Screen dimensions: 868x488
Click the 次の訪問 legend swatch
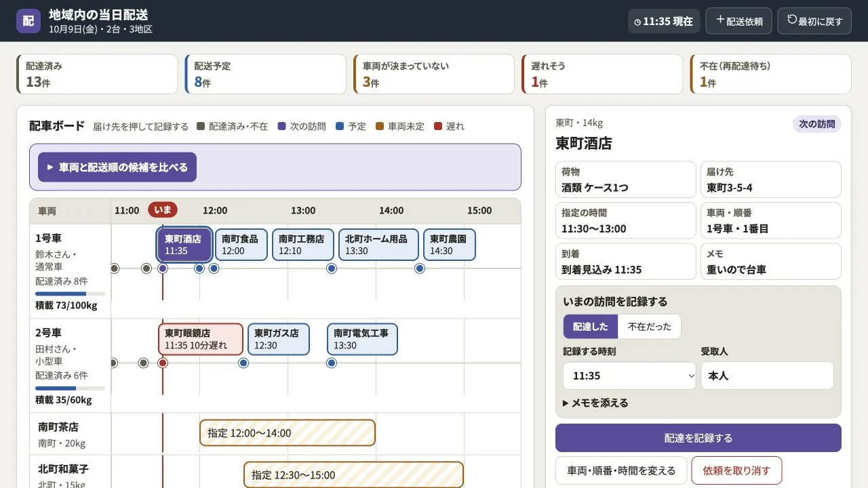(281, 126)
